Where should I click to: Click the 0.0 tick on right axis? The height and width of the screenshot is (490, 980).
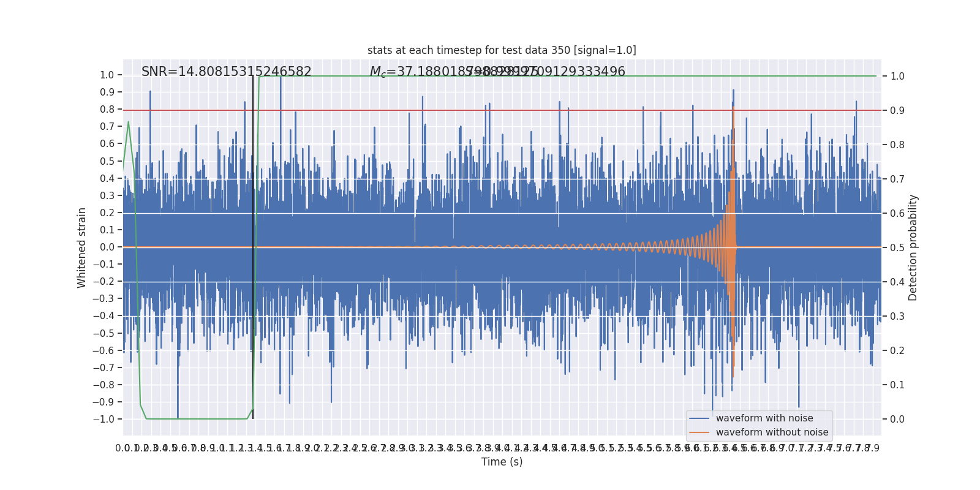pyautogui.click(x=897, y=419)
